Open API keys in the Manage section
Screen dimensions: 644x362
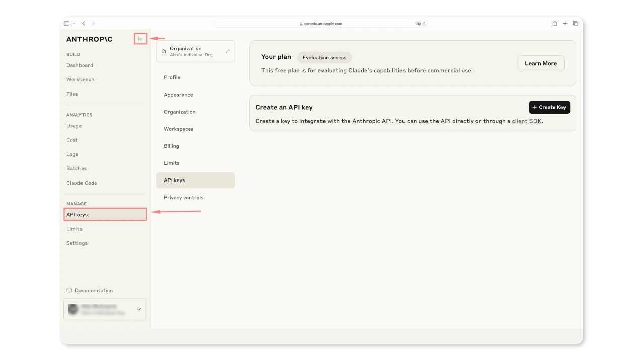click(105, 214)
